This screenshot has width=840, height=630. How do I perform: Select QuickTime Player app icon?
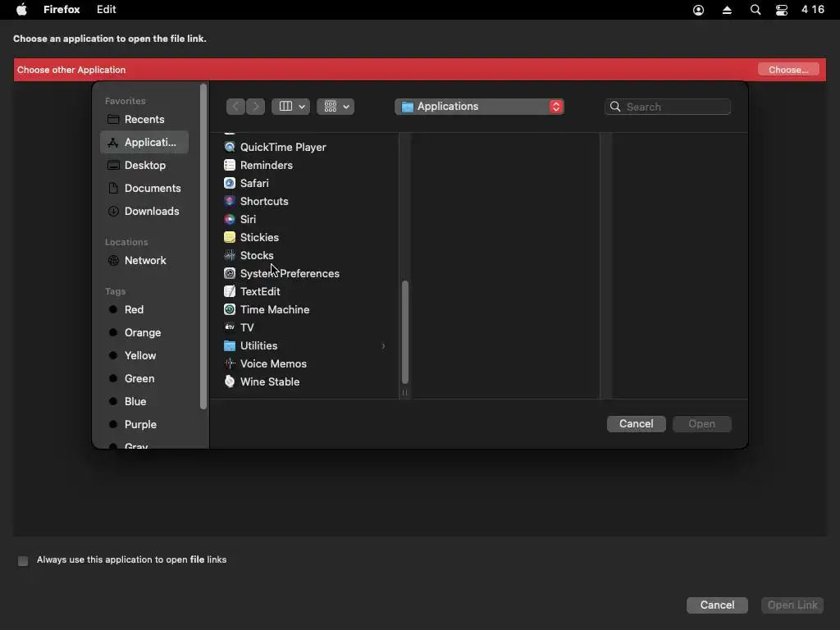coord(230,147)
